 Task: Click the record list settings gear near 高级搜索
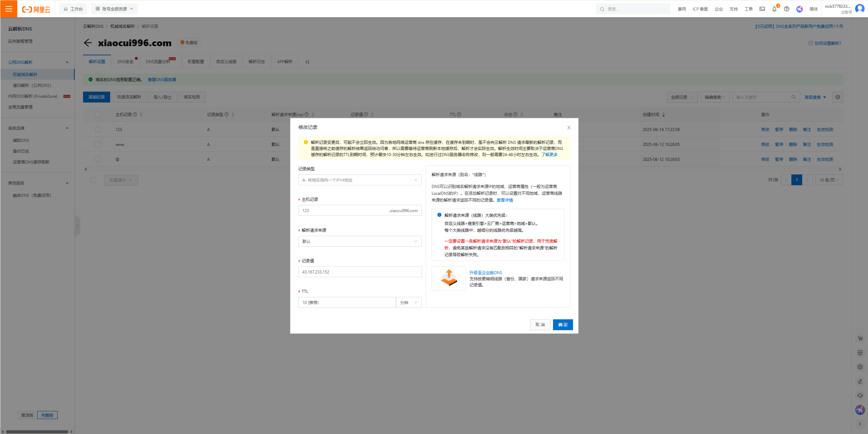pos(837,97)
